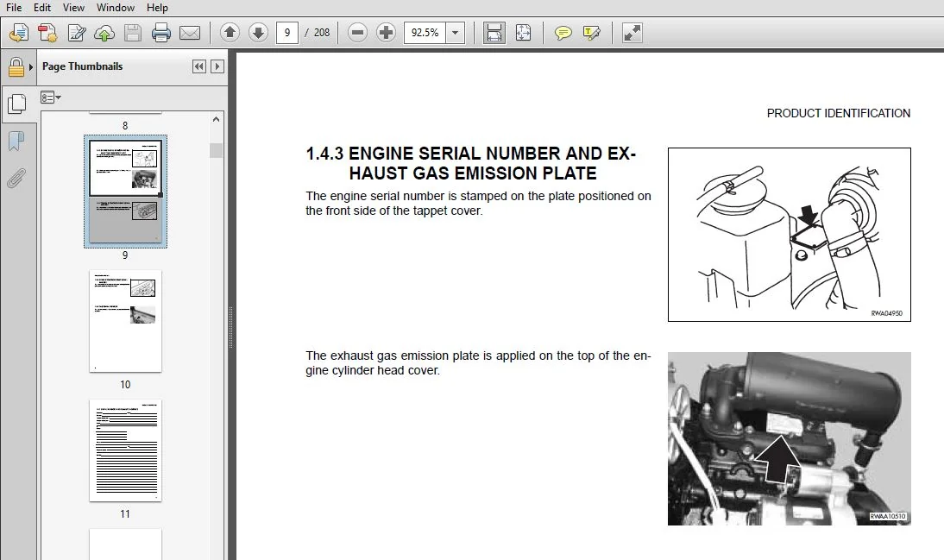Viewport: 944px width, 560px height.
Task: Click the Page Thumbnails panel title
Action: 83,66
